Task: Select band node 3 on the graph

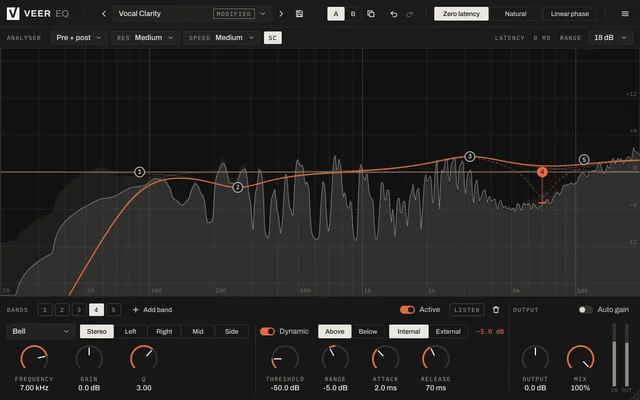Action: tap(470, 156)
